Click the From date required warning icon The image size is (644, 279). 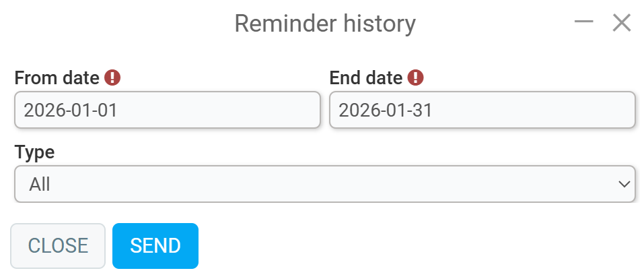[x=112, y=77]
